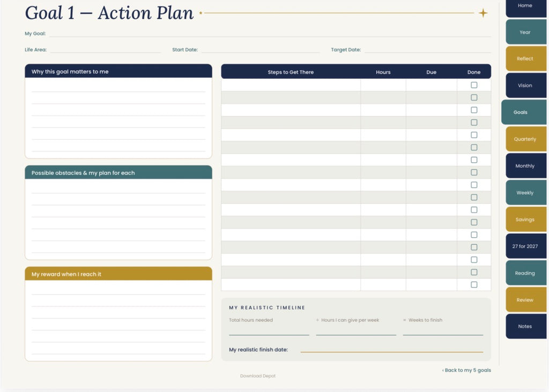Click the My reward when I reach it header
This screenshot has height=392, width=549.
click(x=118, y=273)
